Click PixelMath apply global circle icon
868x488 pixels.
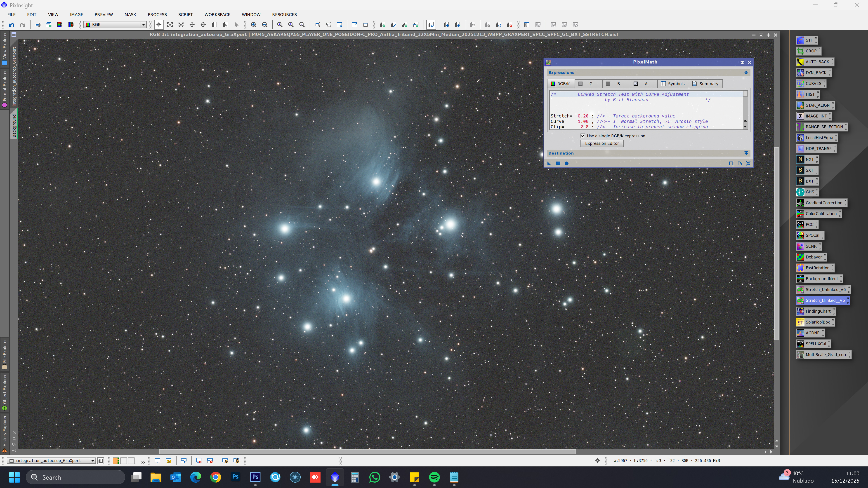(566, 164)
